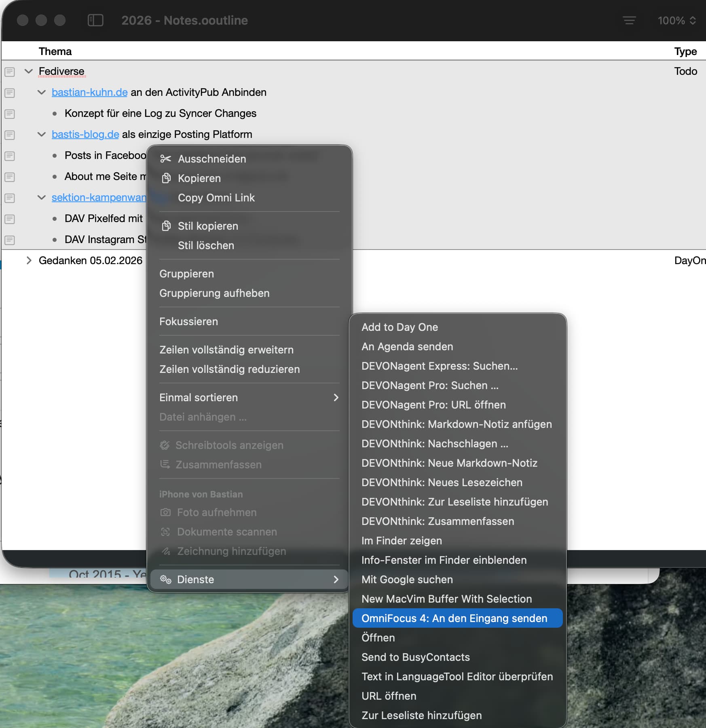Choose Add to Day One service

400,327
